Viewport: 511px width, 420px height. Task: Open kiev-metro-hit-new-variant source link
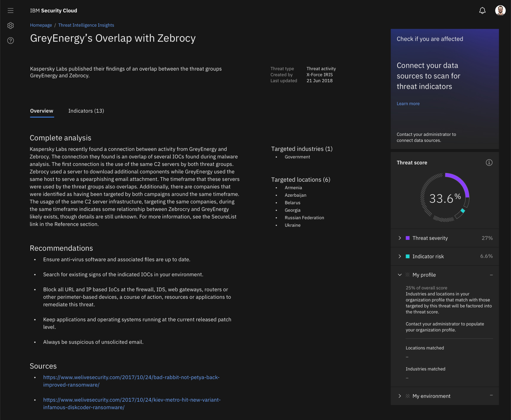coord(132,403)
